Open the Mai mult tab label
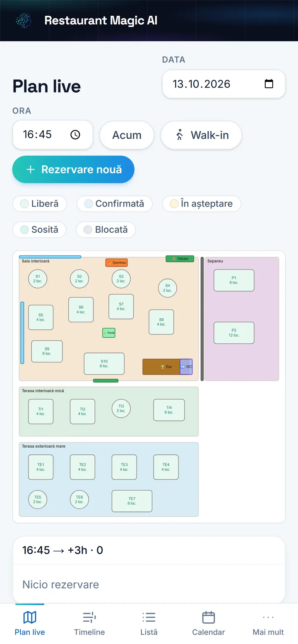Screen dimensions: 298x644 point(268,632)
